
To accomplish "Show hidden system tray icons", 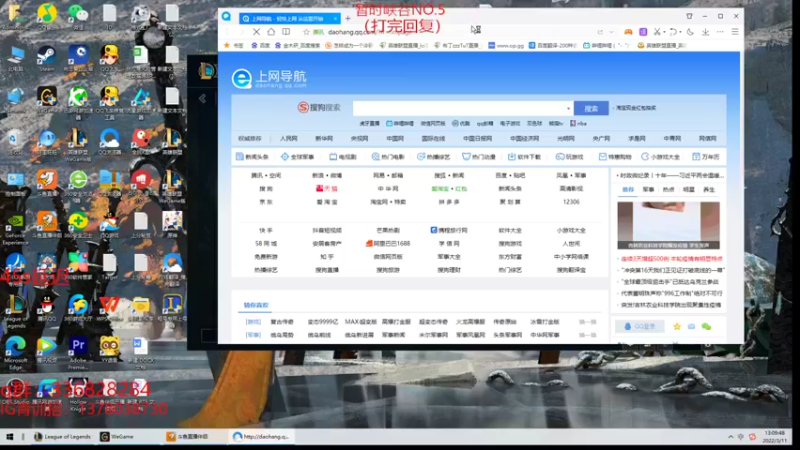I will (x=731, y=437).
